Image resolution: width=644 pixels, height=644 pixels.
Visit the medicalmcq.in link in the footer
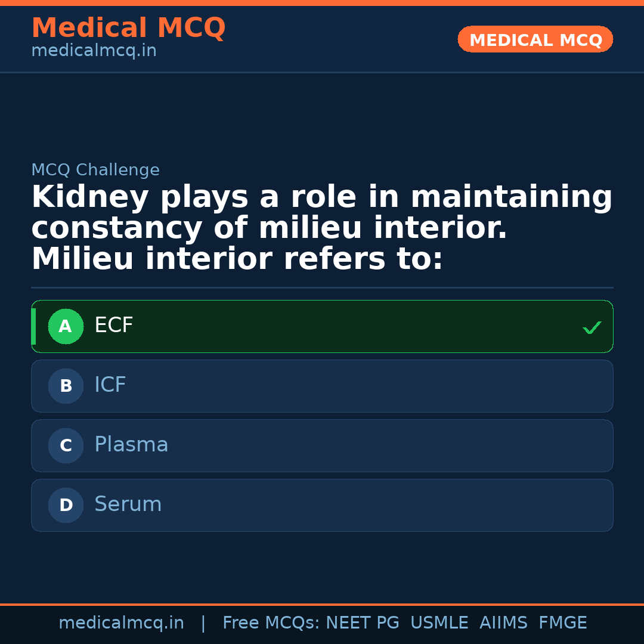click(121, 623)
